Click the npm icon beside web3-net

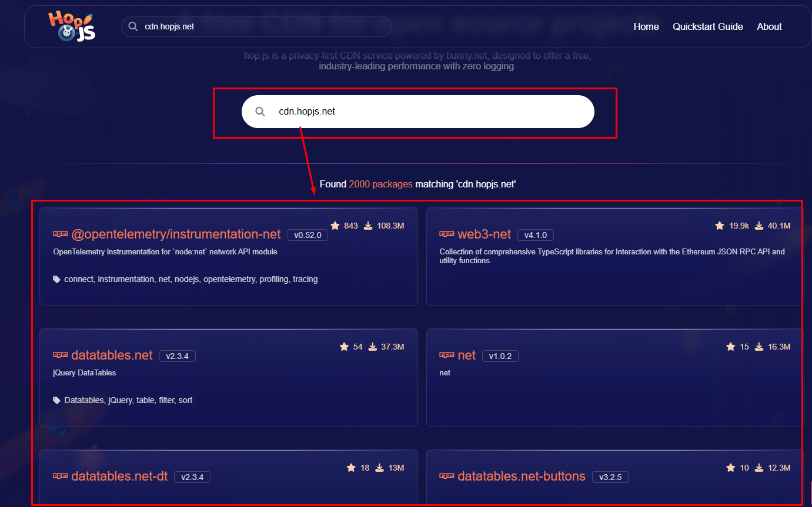[447, 234]
